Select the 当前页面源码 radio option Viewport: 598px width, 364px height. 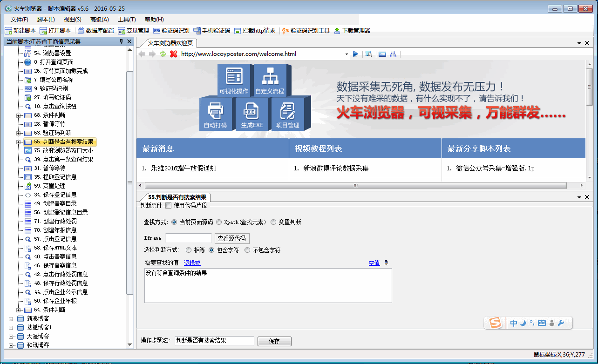click(174, 222)
